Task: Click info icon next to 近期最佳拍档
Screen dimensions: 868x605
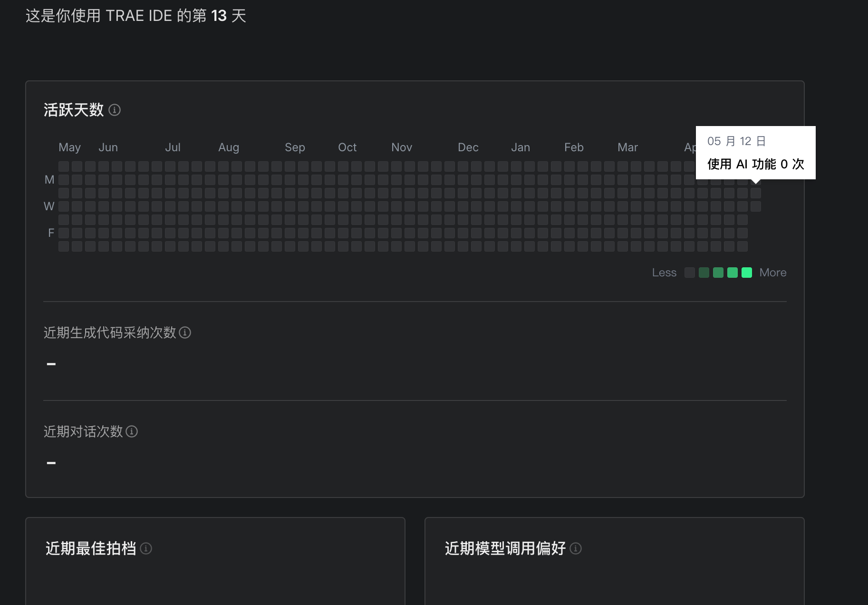Action: click(x=146, y=548)
